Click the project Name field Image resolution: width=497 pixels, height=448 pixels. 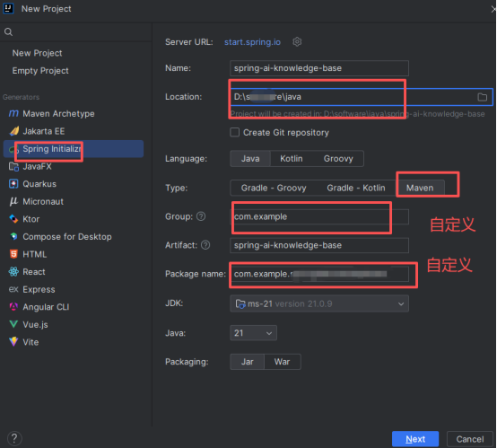click(x=319, y=68)
